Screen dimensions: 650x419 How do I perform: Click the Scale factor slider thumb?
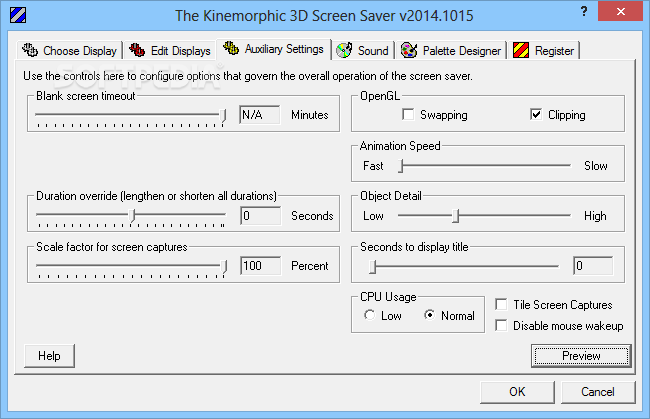pos(224,266)
